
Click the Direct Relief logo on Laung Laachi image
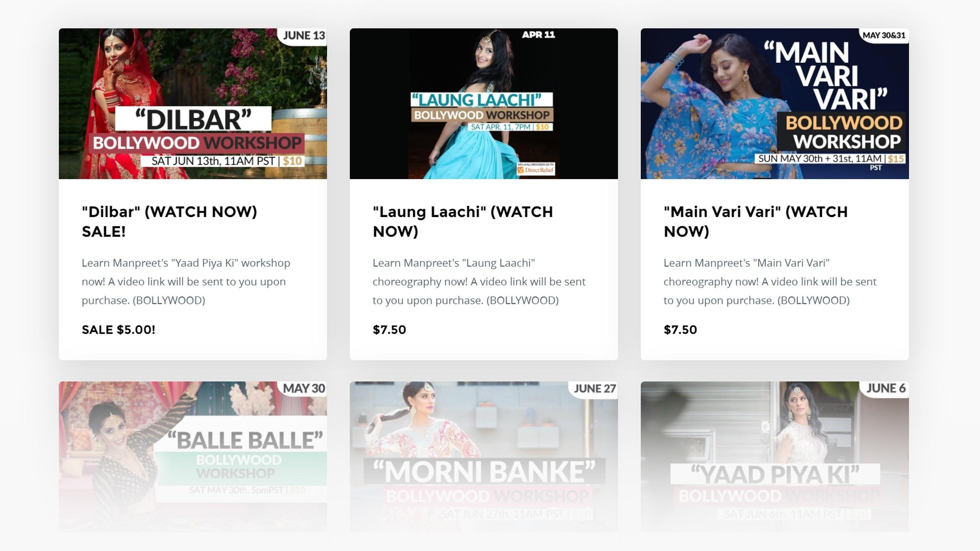(x=536, y=168)
